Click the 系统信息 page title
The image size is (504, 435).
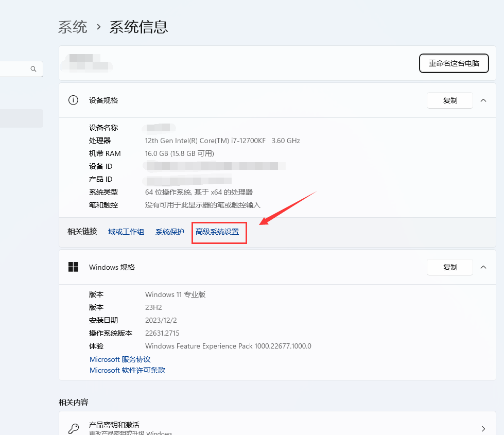coord(138,27)
